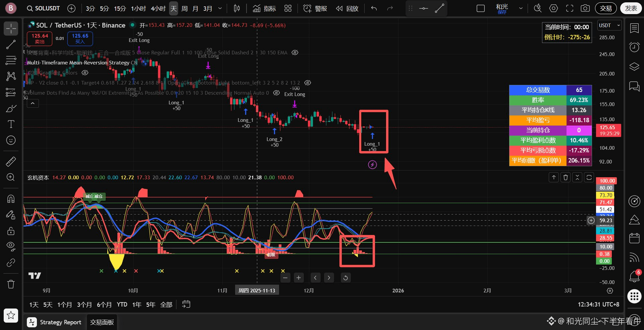
Task: Open the apps grid menu
Action: pyautogui.click(x=634, y=296)
